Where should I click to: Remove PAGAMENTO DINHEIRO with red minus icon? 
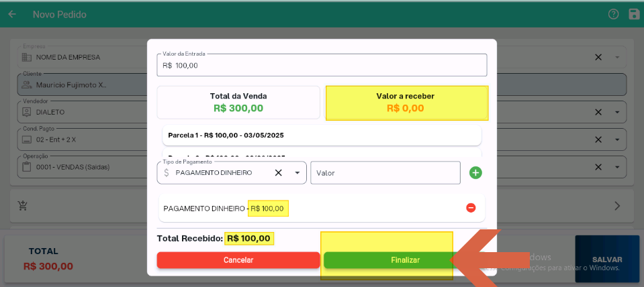[x=471, y=208]
